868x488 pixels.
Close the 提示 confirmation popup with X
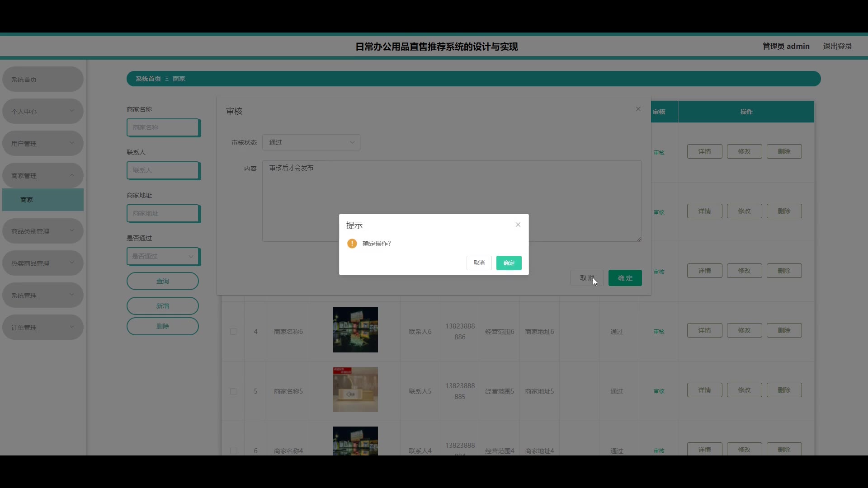518,225
